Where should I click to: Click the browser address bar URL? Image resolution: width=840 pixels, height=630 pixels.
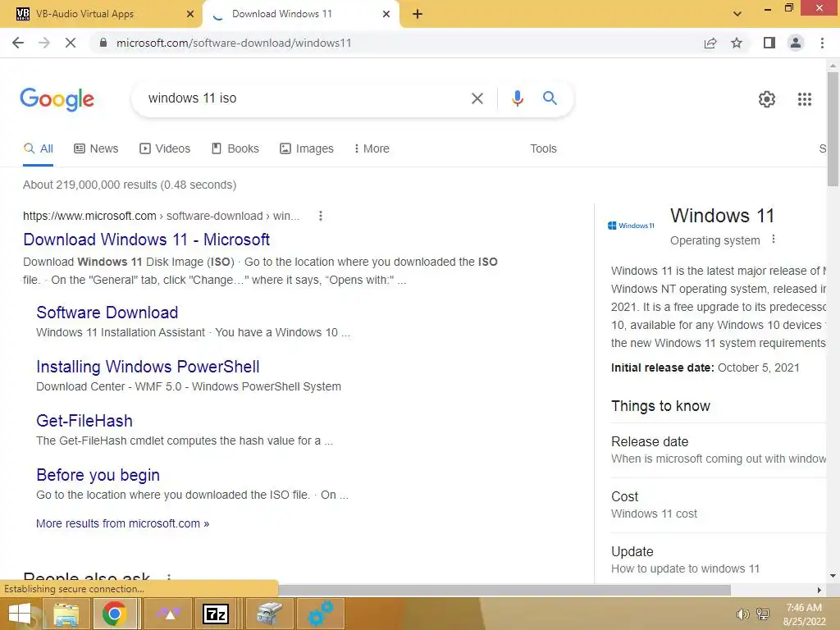[x=234, y=43]
